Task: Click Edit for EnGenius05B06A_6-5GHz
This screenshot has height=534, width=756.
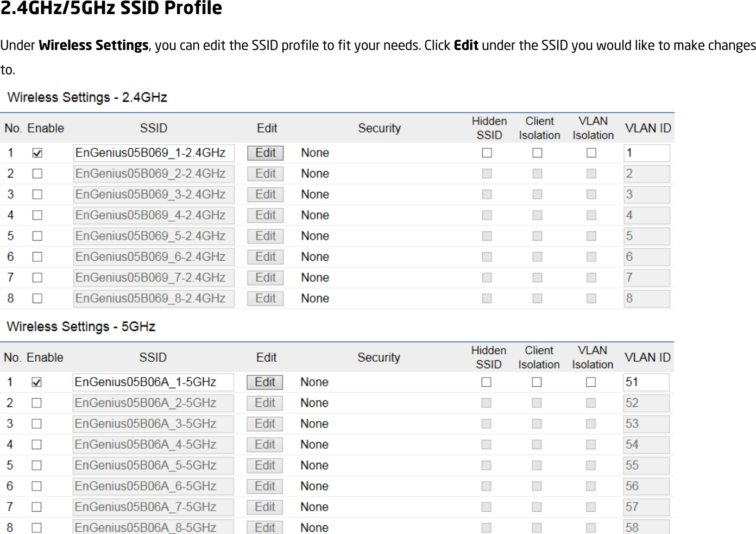Action: click(265, 486)
